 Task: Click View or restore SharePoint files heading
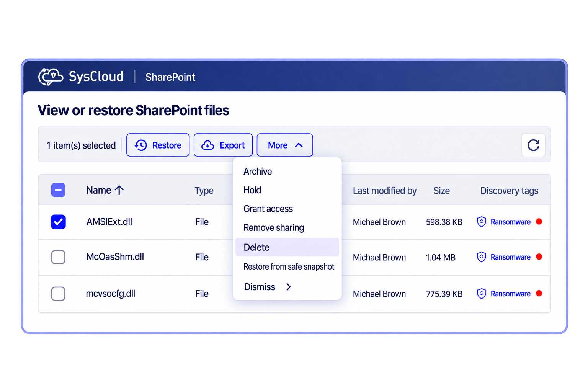click(x=133, y=110)
